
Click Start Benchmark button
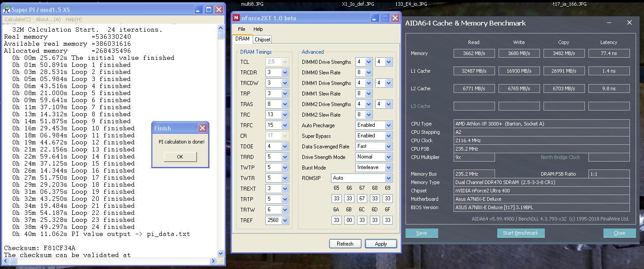coord(521,233)
